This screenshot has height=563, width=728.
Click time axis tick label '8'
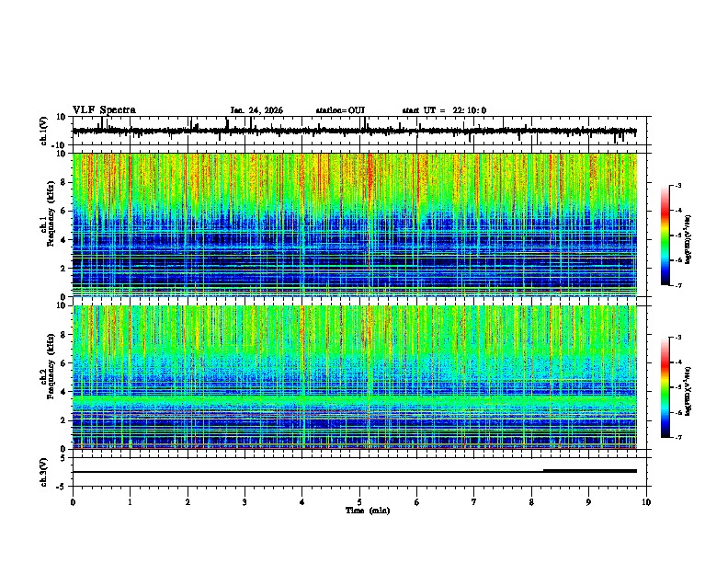tap(531, 502)
